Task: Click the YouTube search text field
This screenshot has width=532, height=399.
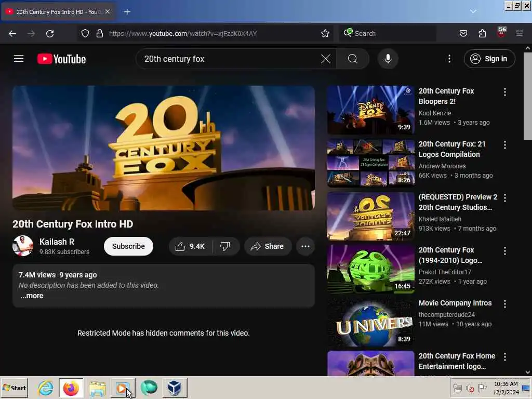Action: [x=231, y=59]
